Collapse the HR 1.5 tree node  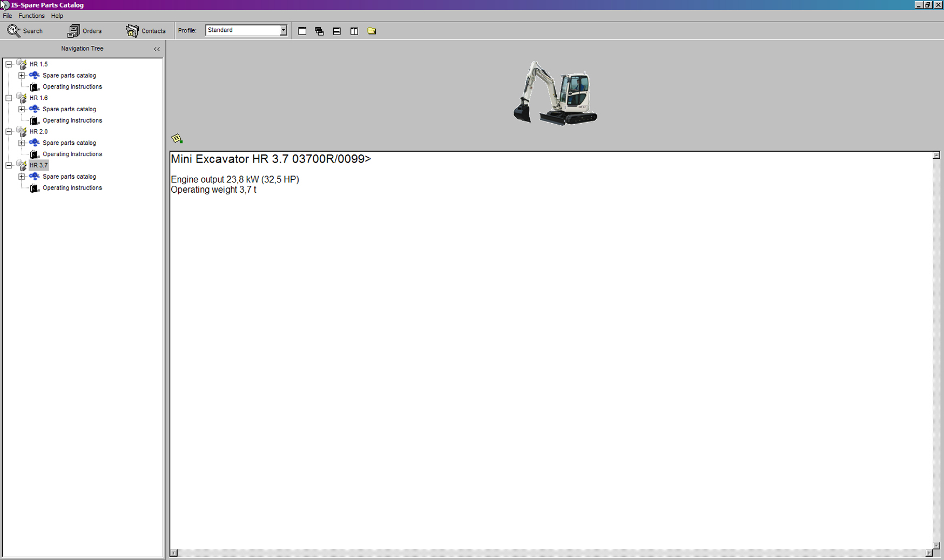(9, 64)
